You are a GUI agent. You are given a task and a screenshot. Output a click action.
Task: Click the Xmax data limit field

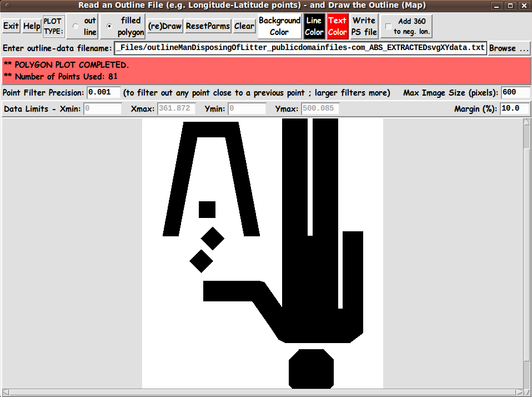[176, 108]
